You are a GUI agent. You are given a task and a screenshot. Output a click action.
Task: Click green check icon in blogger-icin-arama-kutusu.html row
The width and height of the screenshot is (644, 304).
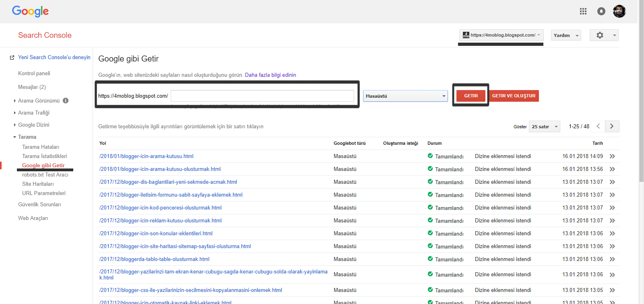tap(430, 156)
